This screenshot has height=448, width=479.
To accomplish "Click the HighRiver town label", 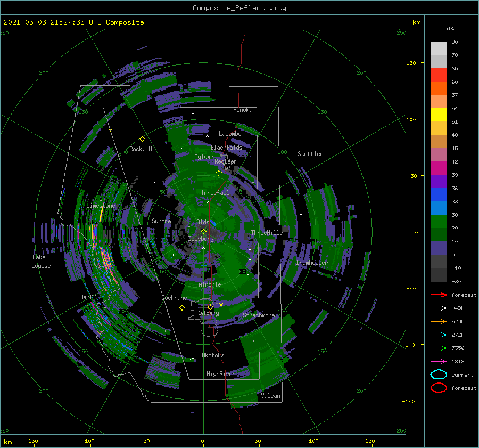I will click(220, 374).
